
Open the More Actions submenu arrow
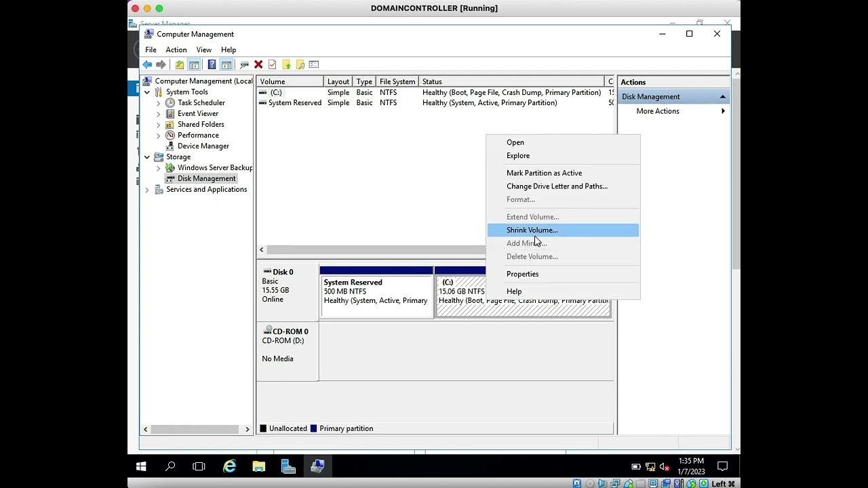723,111
